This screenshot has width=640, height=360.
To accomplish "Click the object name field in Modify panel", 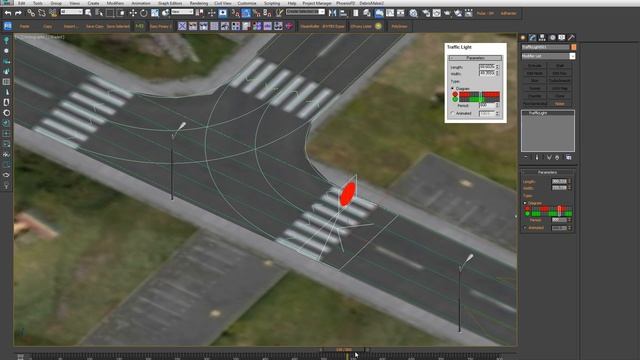I will 545,47.
